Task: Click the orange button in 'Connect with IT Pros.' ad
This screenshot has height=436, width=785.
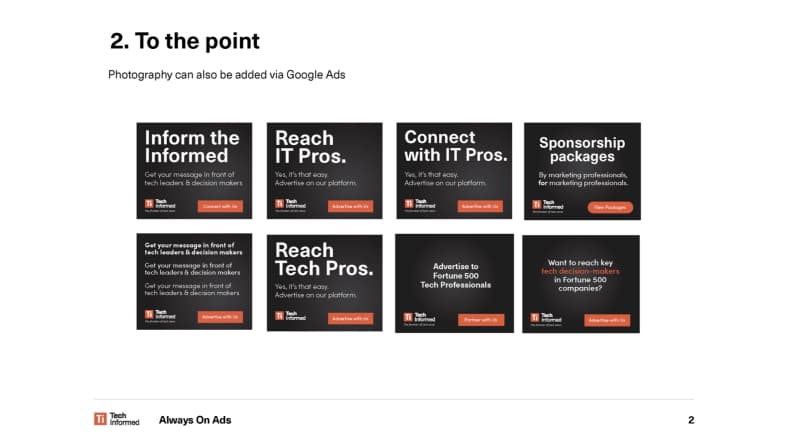Action: [480, 206]
